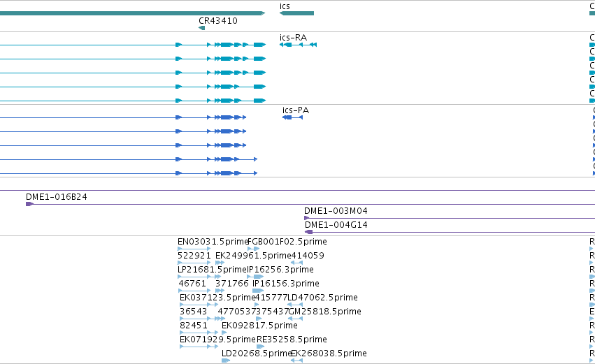
Task: Select the 46761 feature label
Action: [192, 284]
